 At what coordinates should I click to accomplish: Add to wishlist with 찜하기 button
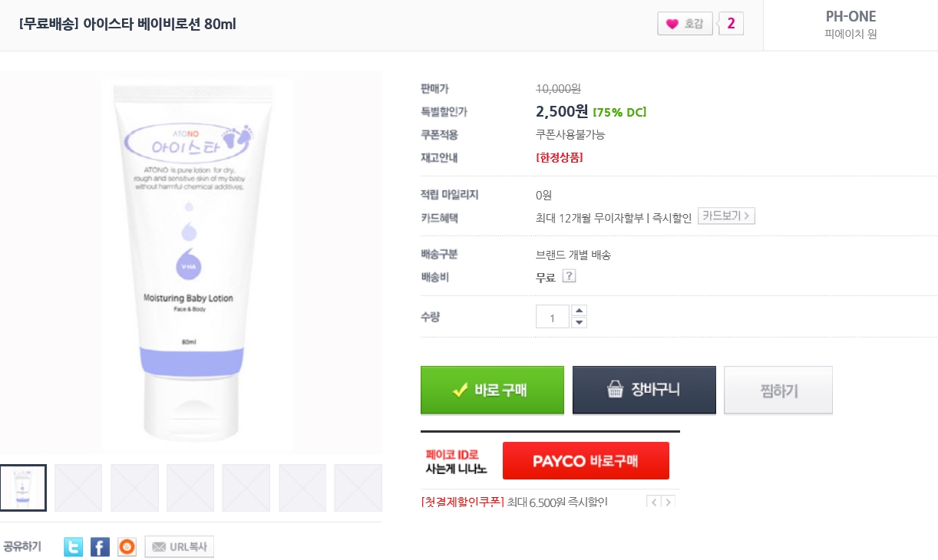[778, 390]
